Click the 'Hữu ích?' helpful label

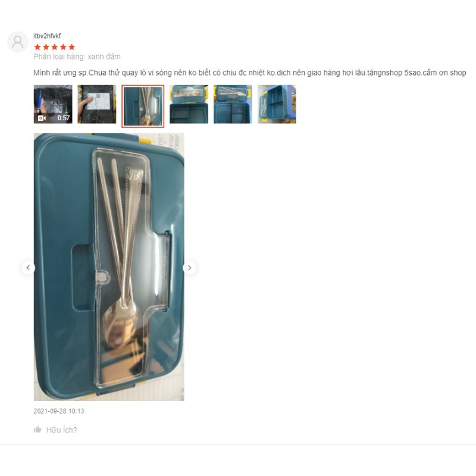click(x=62, y=430)
